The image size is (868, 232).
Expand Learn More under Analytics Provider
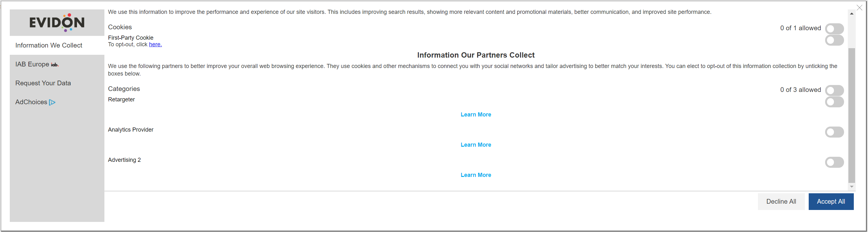[x=475, y=145]
